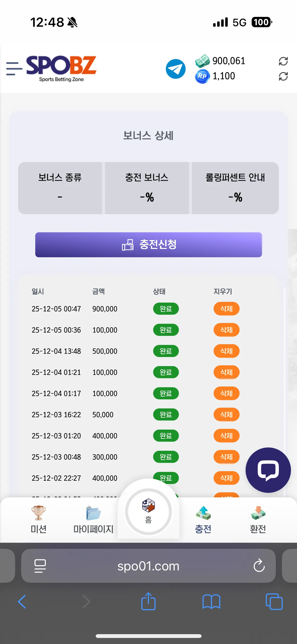Open the live chat bubble
The width and height of the screenshot is (297, 644).
point(268,470)
